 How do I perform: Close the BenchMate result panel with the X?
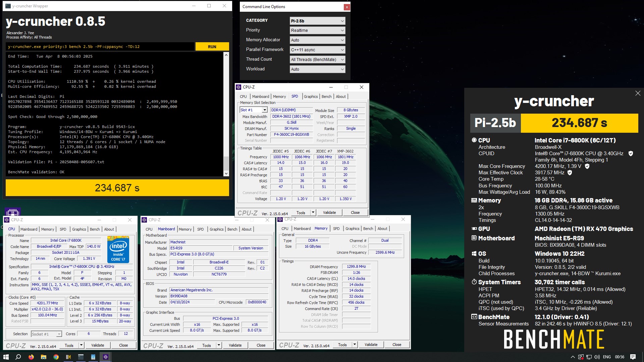click(638, 94)
